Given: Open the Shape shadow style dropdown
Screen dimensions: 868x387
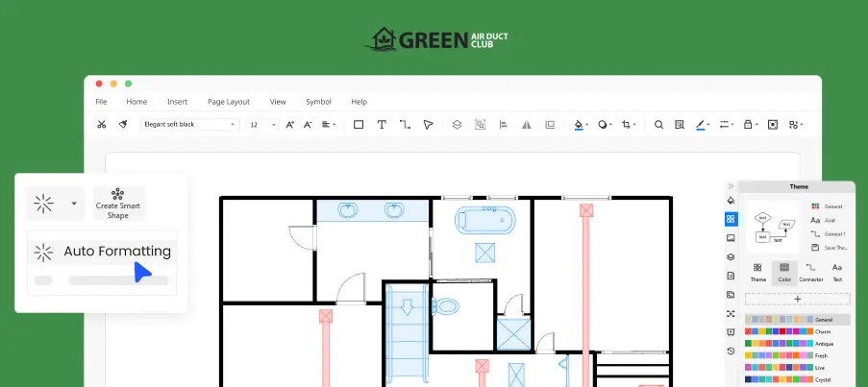Looking at the screenshot, I should tap(605, 125).
